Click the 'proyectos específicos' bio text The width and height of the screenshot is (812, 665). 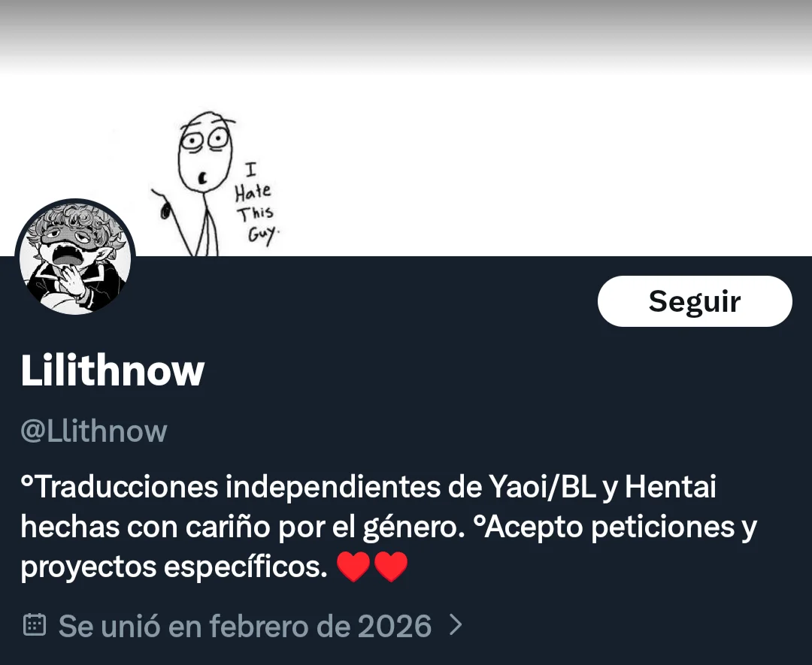click(174, 567)
